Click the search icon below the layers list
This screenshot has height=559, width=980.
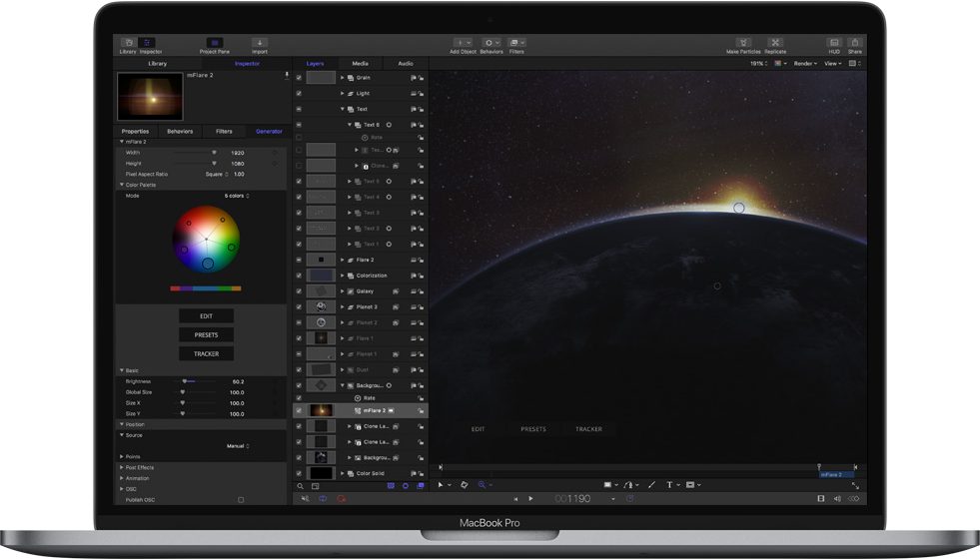300,486
